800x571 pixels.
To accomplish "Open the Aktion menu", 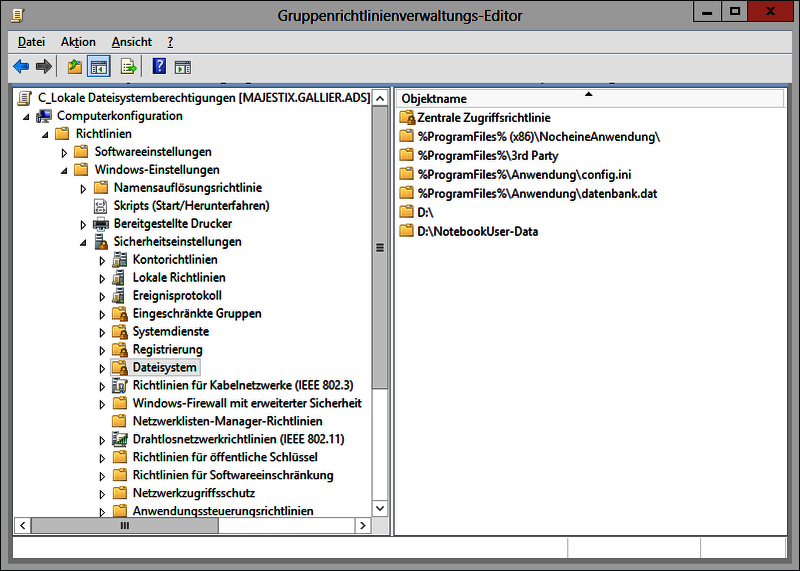I will tap(78, 42).
